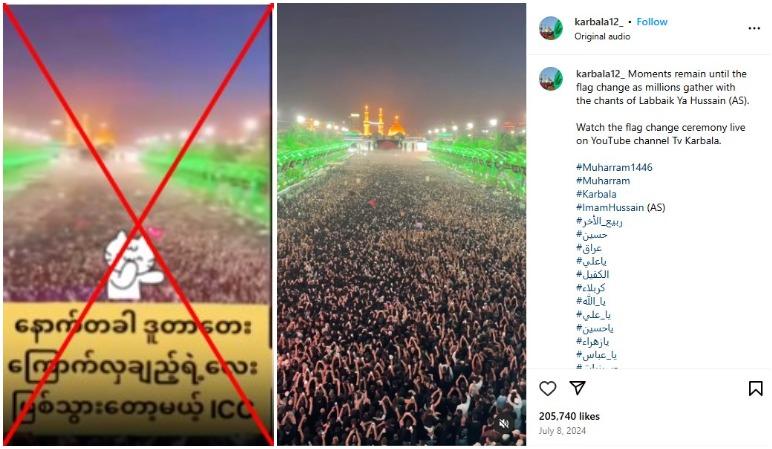
Task: Save the post with the bookmark icon
Action: (755, 388)
